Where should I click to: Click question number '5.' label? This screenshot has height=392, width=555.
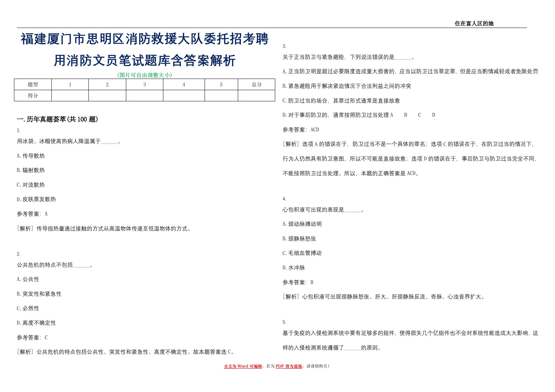[x=284, y=322]
